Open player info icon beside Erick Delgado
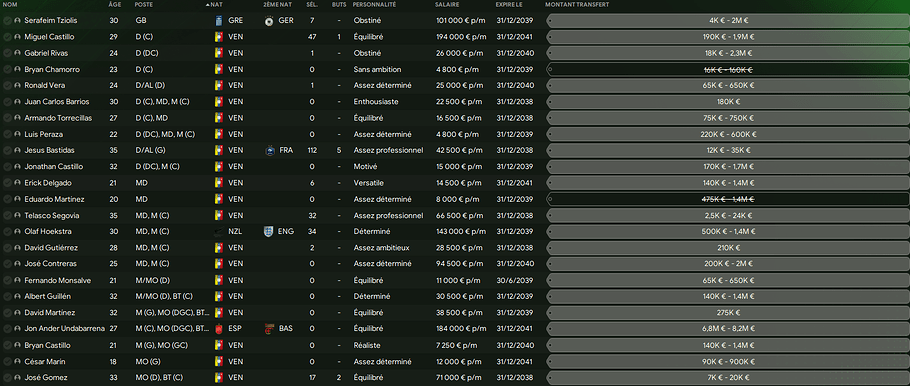The height and width of the screenshot is (386, 910). pyautogui.click(x=17, y=183)
